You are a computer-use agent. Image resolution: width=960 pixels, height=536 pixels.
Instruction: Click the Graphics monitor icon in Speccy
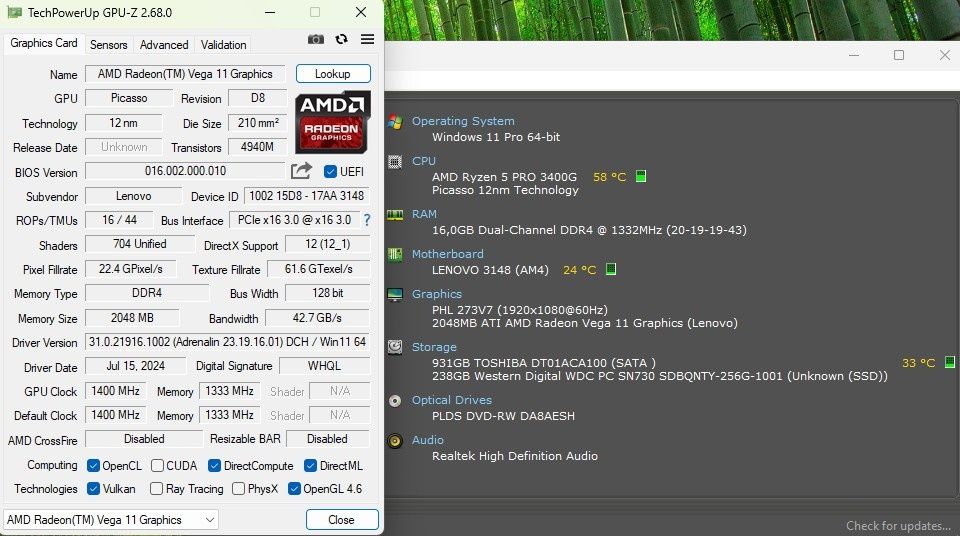click(x=395, y=295)
